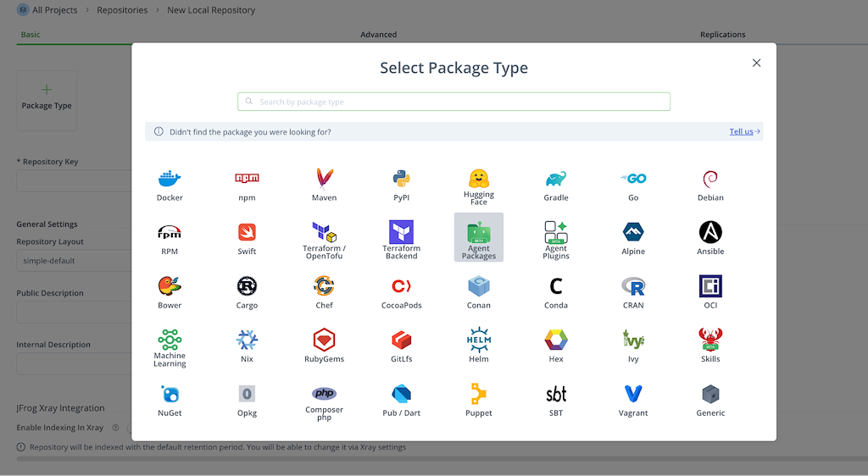868x476 pixels.
Task: Click the Package Type plus tile
Action: click(47, 100)
